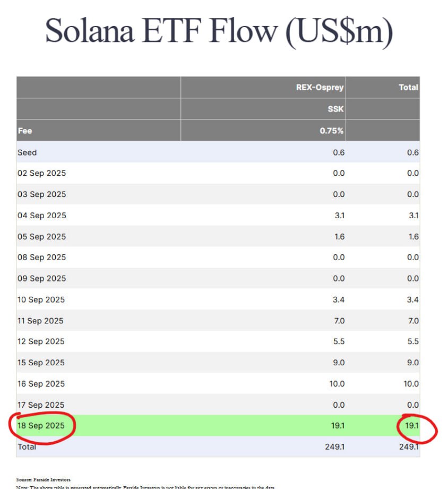The image size is (448, 489).
Task: Select the 02 Sep 2025 date cell
Action: pos(42,173)
